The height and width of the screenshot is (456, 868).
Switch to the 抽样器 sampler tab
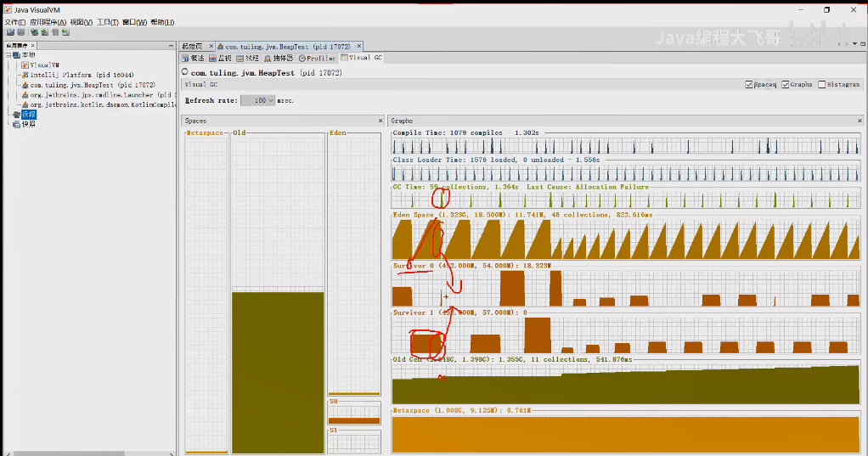pos(279,58)
